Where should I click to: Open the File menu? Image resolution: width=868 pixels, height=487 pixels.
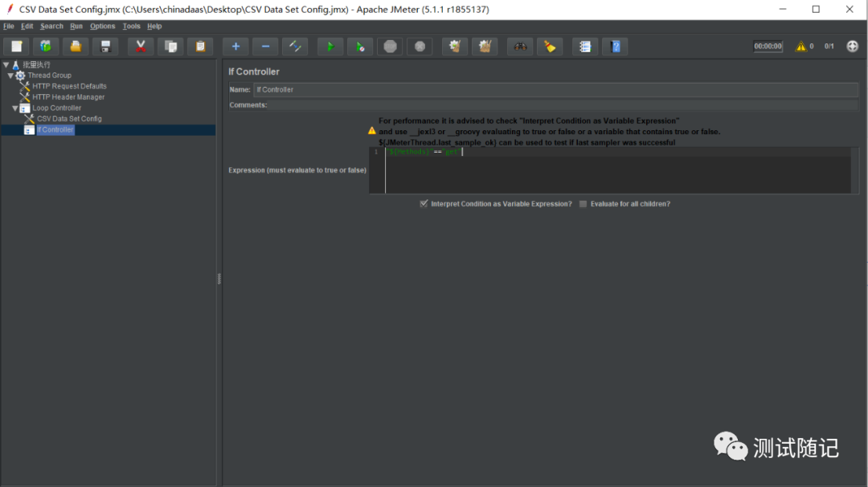(9, 26)
